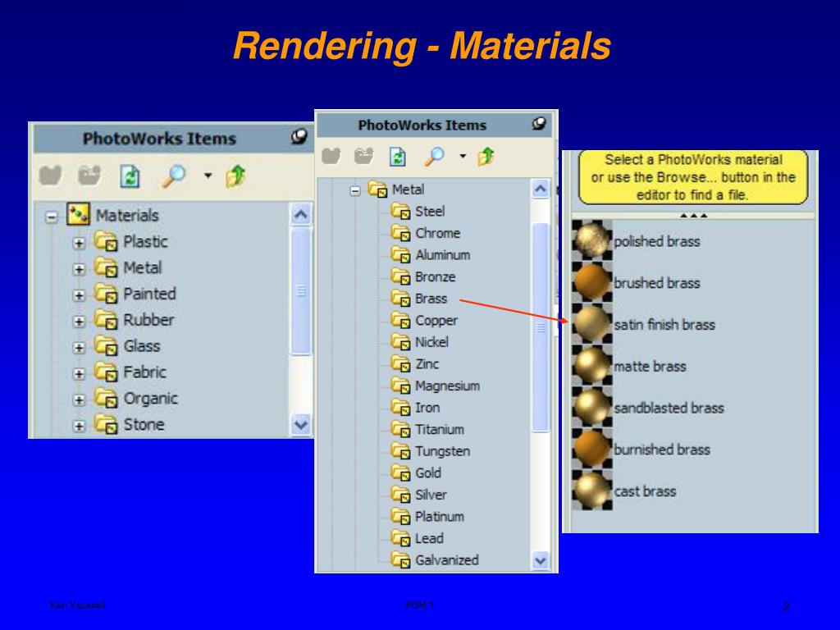The image size is (840, 630).
Task: Click the refresh icon in middle PhotoWorks panel
Action: 397,157
